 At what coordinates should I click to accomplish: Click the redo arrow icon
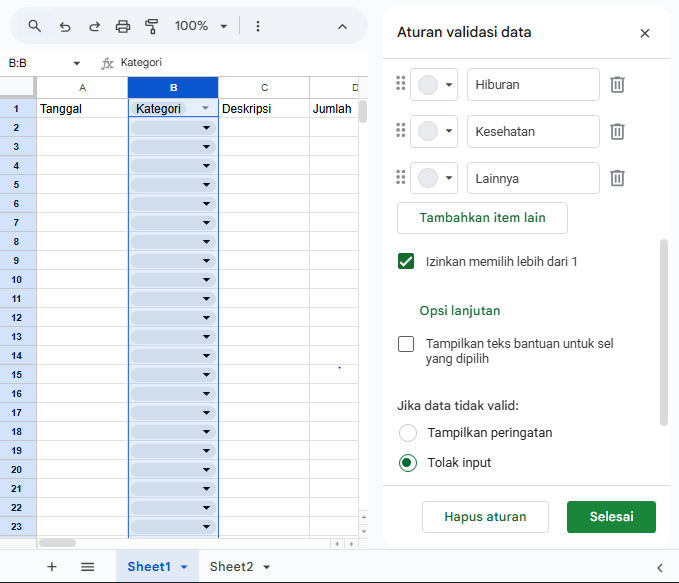point(94,26)
